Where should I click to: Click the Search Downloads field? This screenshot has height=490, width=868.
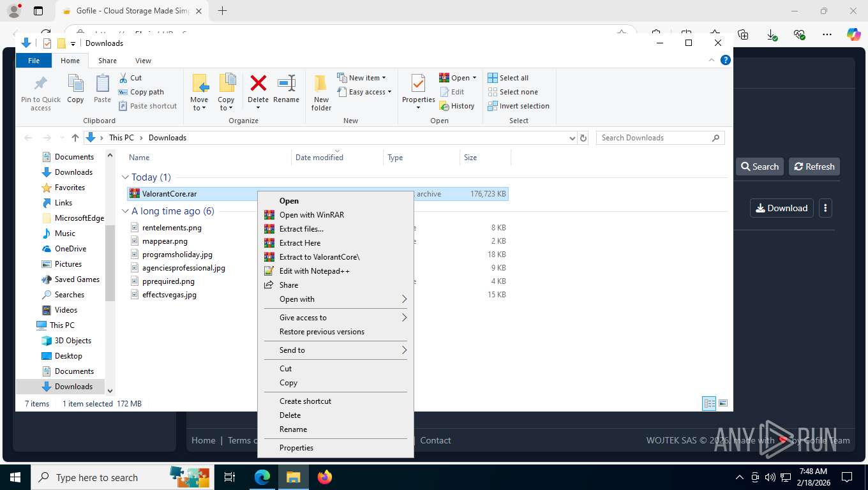[660, 138]
